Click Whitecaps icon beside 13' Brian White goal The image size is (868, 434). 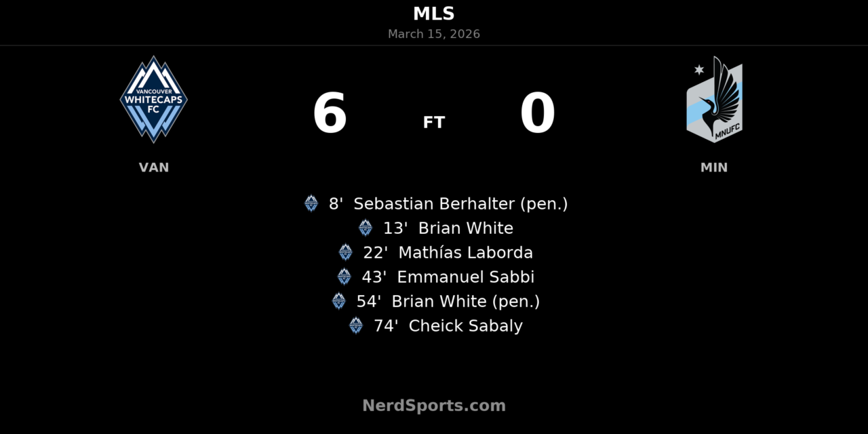tap(366, 228)
